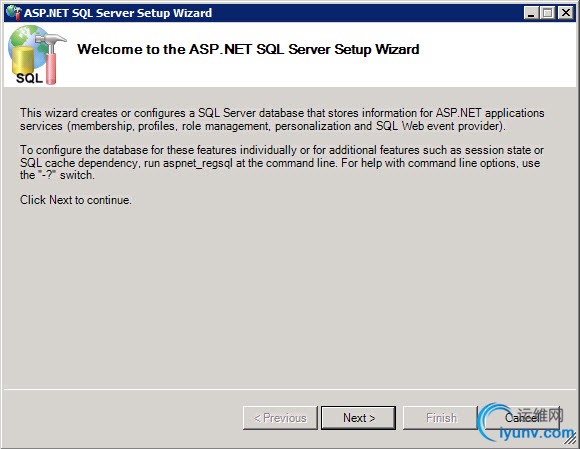Click the SQL database hammer logo
Image resolution: width=580 pixels, height=449 pixels.
[36, 55]
